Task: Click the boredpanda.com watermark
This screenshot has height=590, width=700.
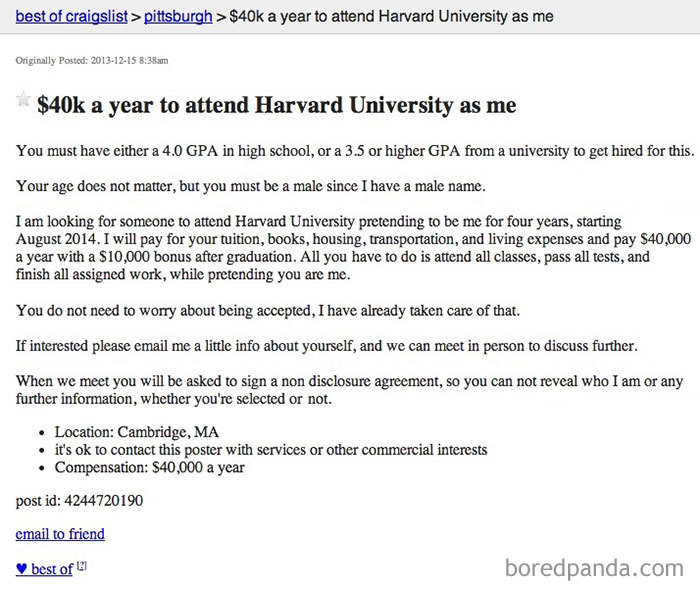Action: tap(594, 568)
